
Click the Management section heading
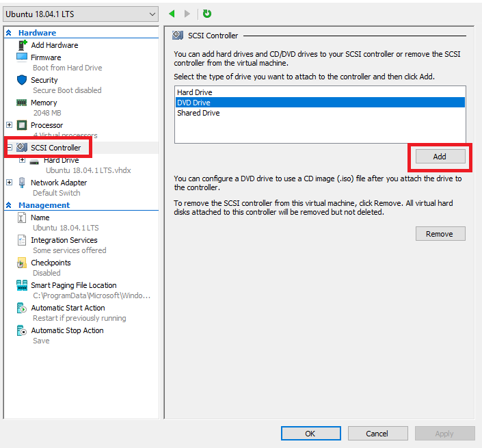(x=44, y=205)
